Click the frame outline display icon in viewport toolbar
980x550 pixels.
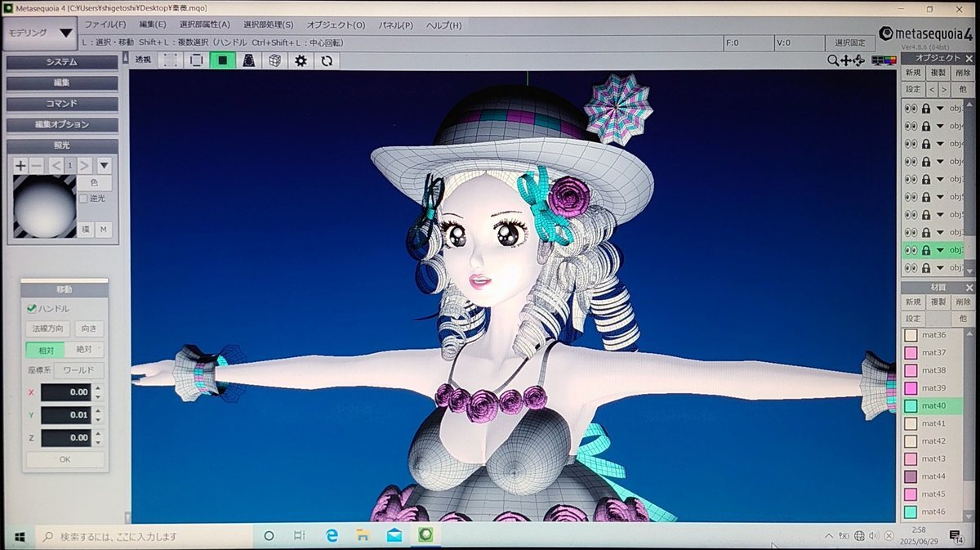tap(196, 60)
